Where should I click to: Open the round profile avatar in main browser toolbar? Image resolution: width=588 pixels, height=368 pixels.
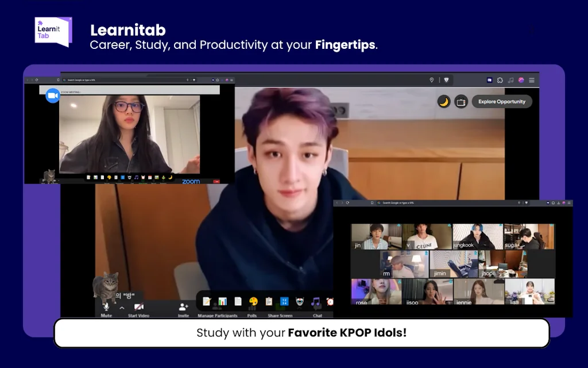pos(521,80)
